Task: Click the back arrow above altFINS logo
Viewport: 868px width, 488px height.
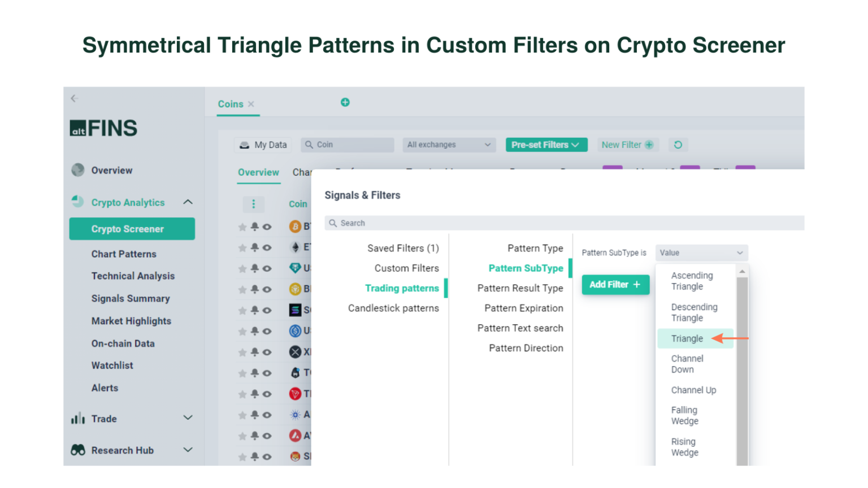Action: (x=75, y=98)
